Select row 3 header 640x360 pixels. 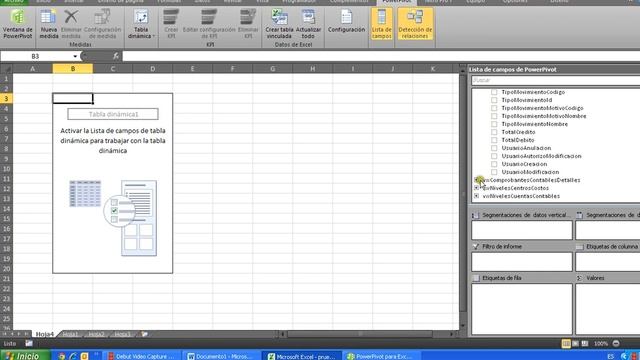6,98
